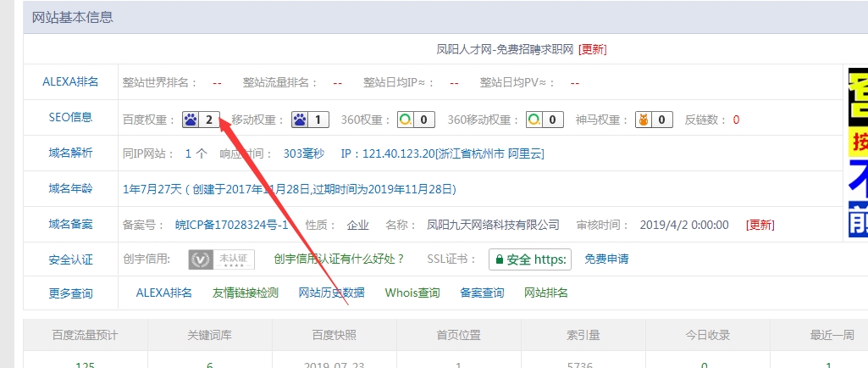Click the 关键词库 column header
Image resolution: width=868 pixels, height=368 pixels.
pyautogui.click(x=210, y=335)
